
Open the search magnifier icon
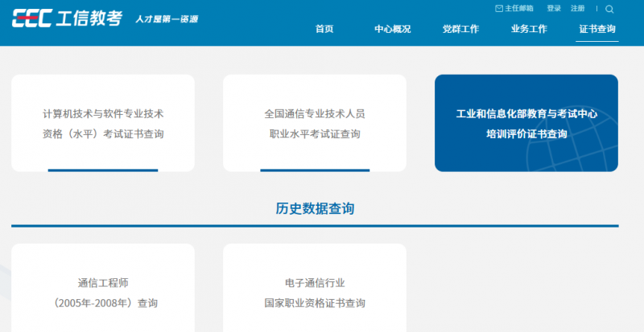[x=609, y=9]
